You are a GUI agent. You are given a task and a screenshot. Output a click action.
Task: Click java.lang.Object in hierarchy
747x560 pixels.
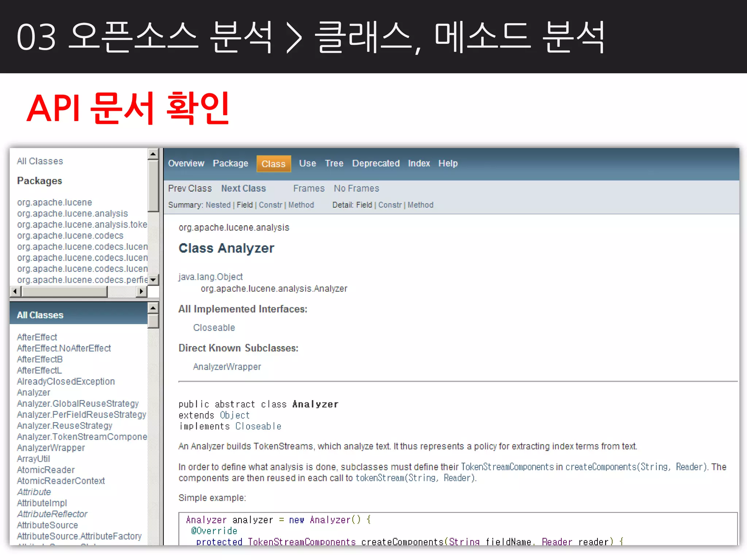(210, 277)
